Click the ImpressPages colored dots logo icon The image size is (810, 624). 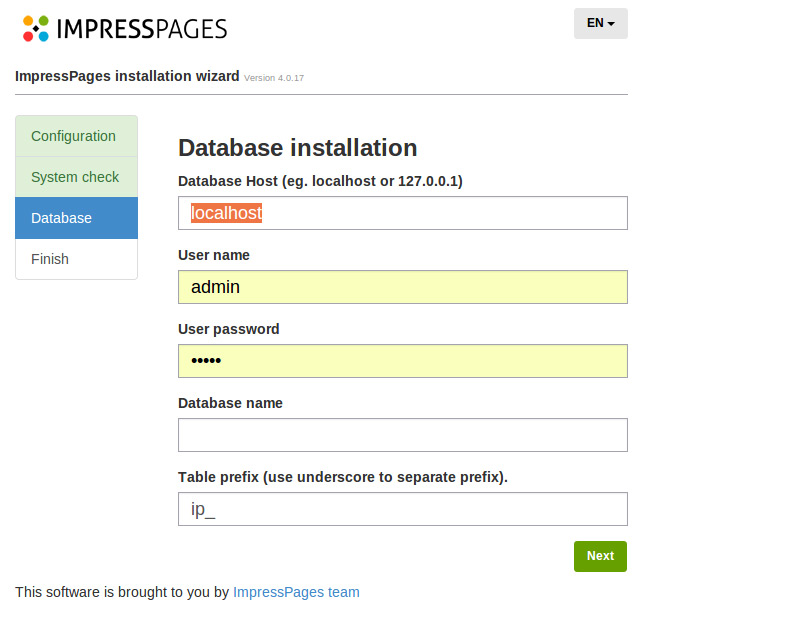tap(36, 28)
